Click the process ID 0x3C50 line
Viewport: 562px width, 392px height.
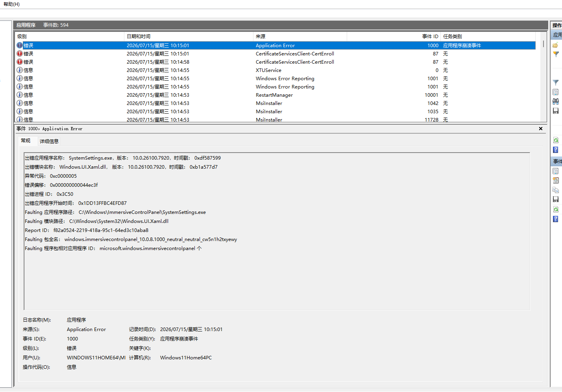click(49, 194)
